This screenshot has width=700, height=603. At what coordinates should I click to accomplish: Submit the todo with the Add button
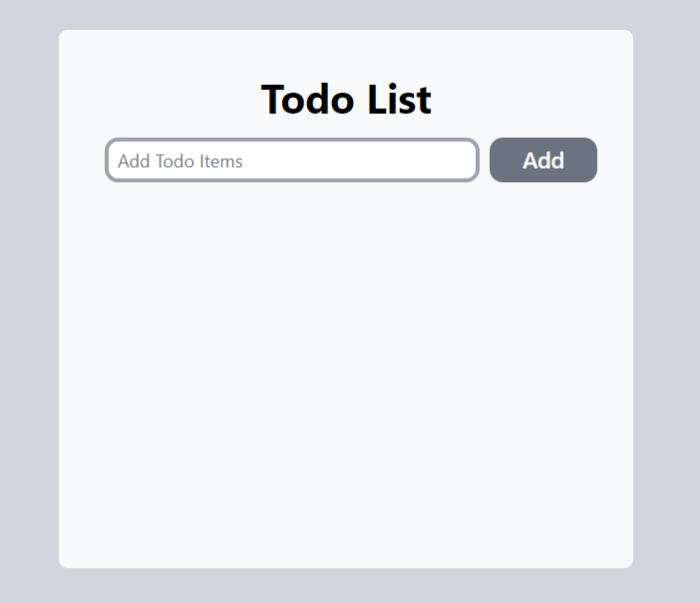point(542,160)
